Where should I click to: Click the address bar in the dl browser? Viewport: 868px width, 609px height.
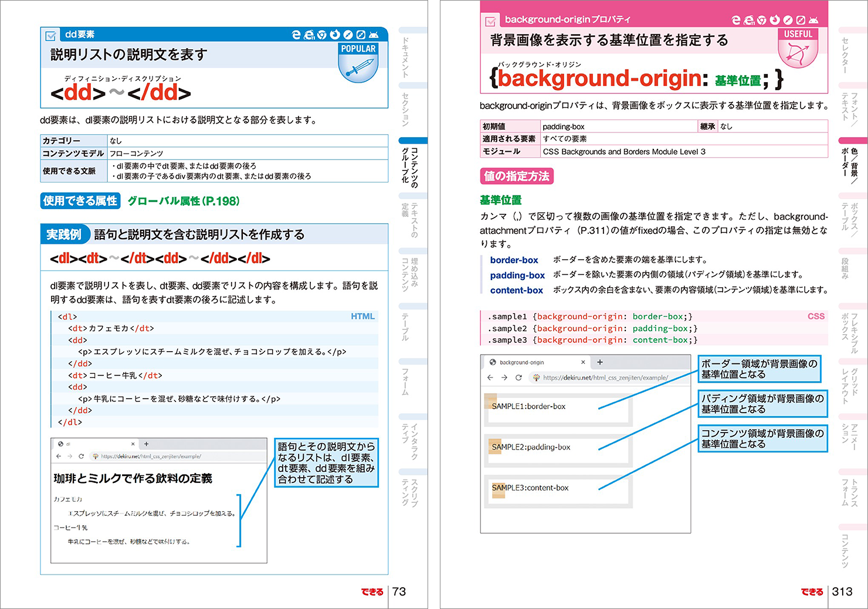[176, 456]
